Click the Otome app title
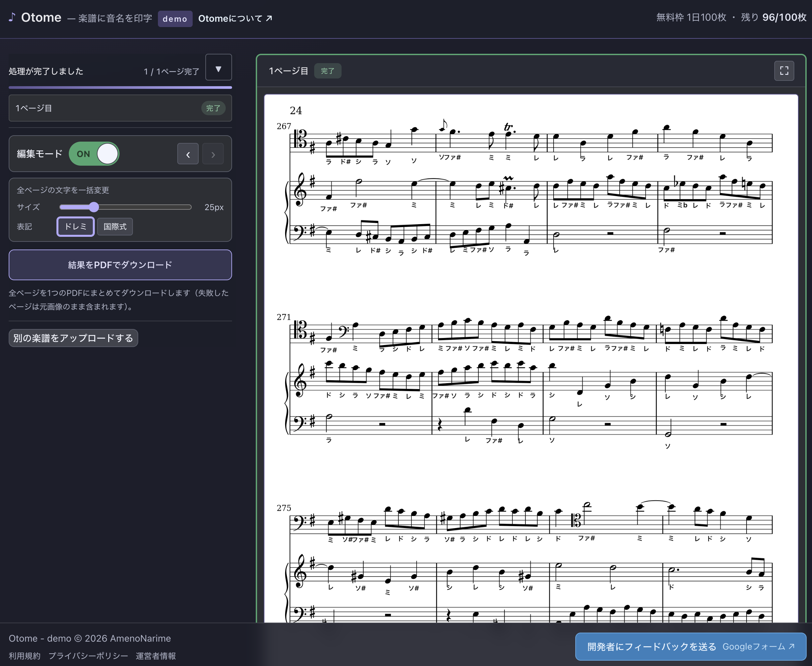The image size is (812, 666). (x=41, y=17)
